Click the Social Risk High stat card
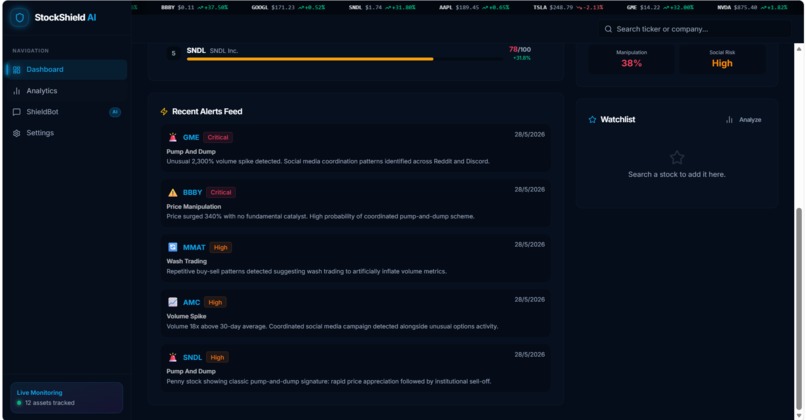Screen dimensions: 806x420 (x=722, y=60)
